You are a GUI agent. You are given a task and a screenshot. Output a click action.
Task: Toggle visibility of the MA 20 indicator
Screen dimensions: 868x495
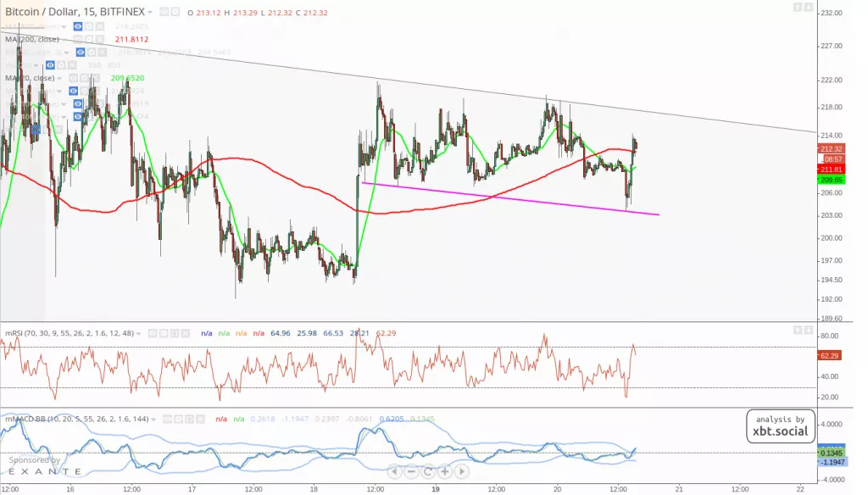[75, 77]
